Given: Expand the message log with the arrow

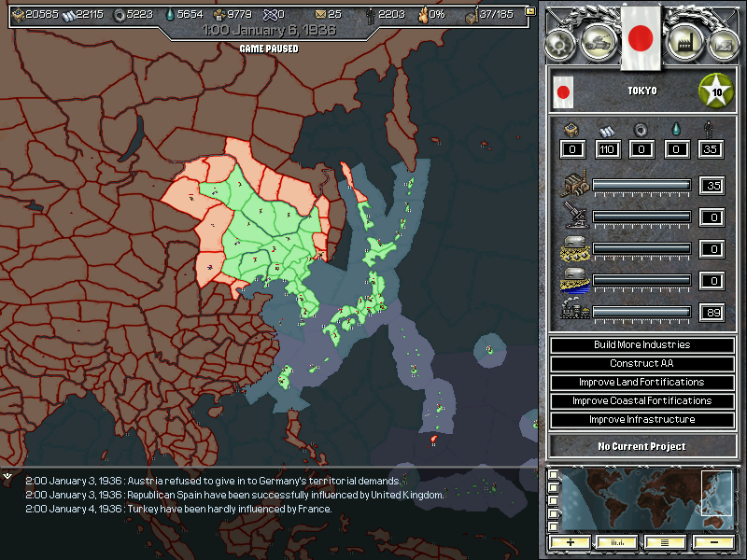Looking at the screenshot, I should point(8,475).
